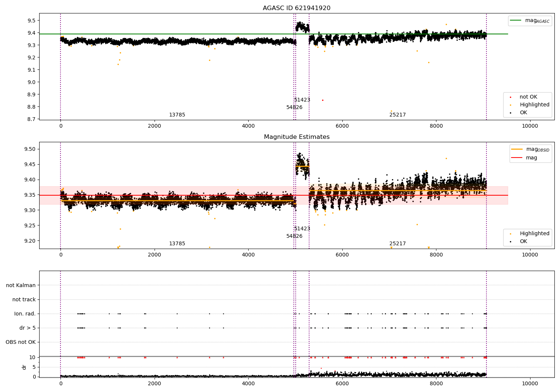Image resolution: width=560 pixels, height=392 pixels.
Task: Select the red 'mag' legend line sample
Action: tap(517, 158)
